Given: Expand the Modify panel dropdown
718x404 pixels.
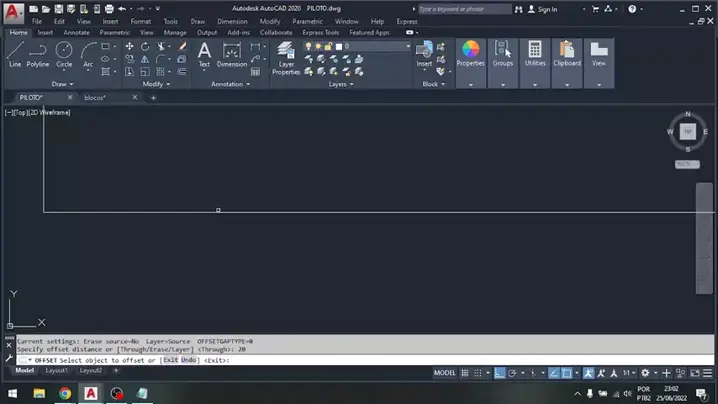Looking at the screenshot, I should [155, 84].
